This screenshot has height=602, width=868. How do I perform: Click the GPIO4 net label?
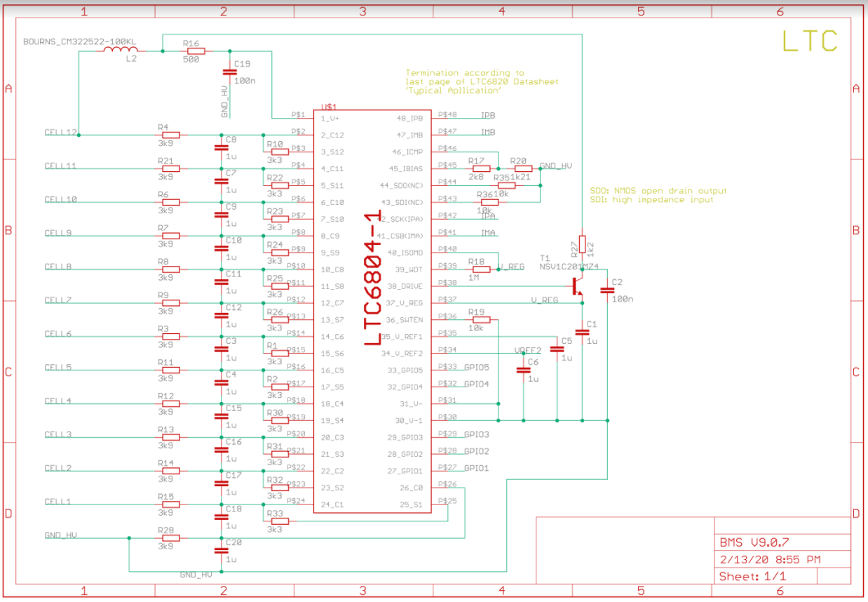tap(476, 384)
